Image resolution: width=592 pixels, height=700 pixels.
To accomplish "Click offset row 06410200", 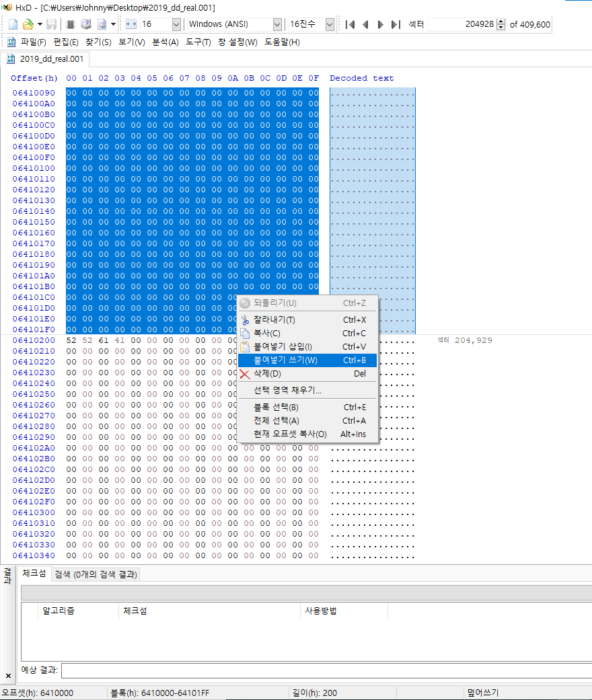I will (34, 340).
